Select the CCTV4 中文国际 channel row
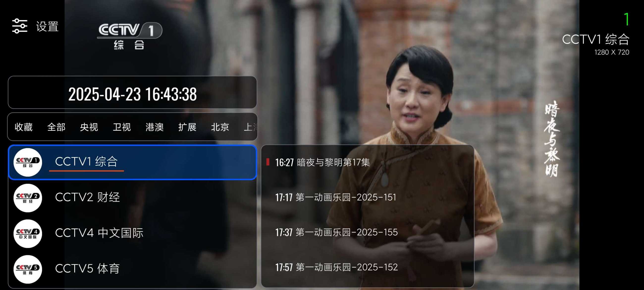Screen dimensions: 644x290 (x=133, y=234)
